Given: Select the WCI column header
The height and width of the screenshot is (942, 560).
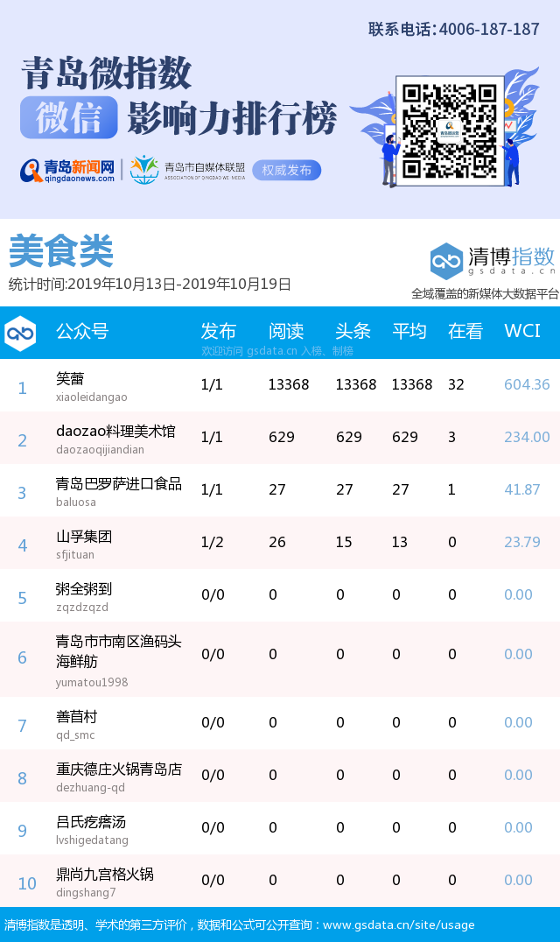Looking at the screenshot, I should click(x=522, y=331).
